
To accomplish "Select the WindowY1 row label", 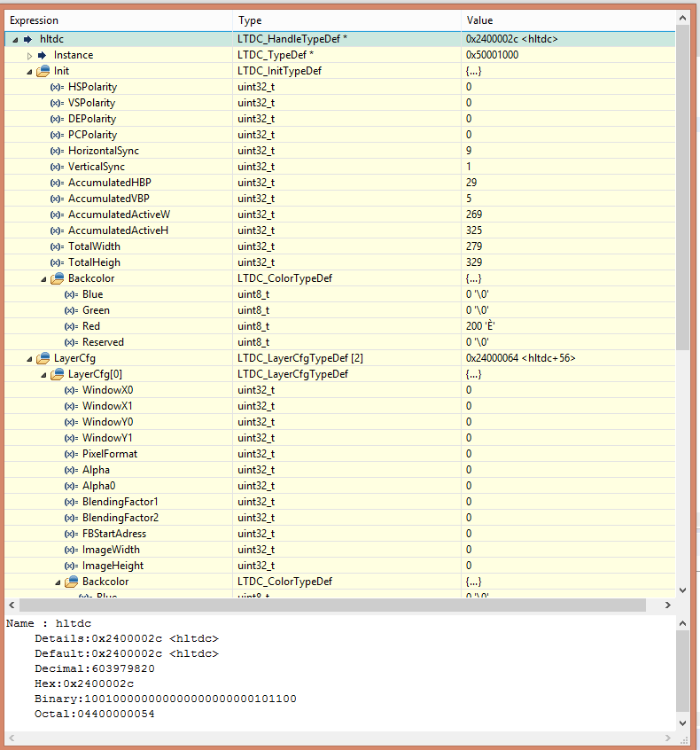I will tap(107, 438).
